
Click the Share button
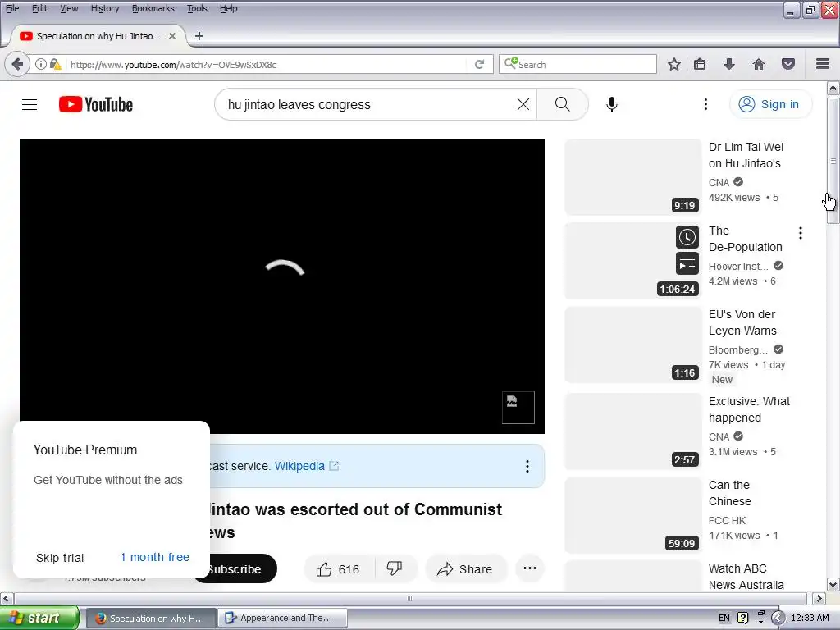pos(465,569)
